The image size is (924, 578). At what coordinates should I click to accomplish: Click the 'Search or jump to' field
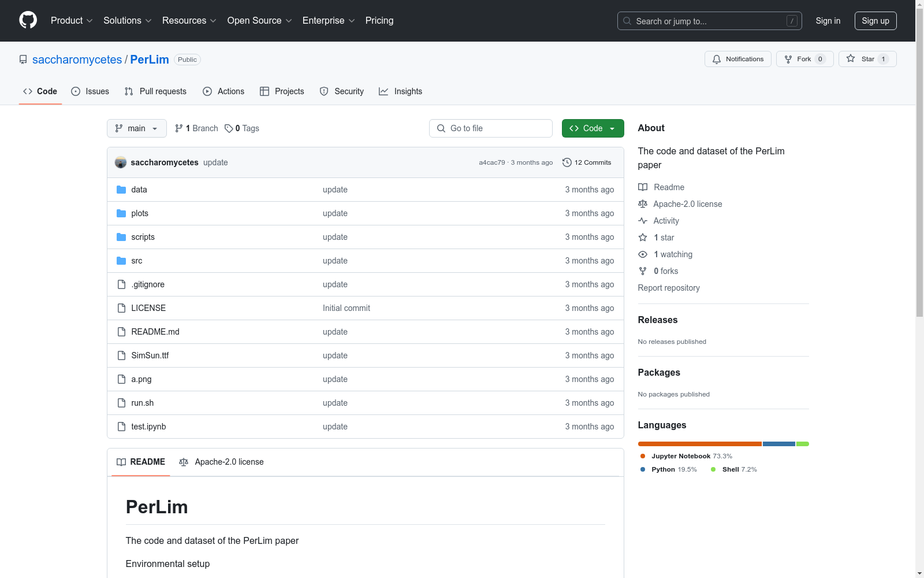[x=710, y=21]
